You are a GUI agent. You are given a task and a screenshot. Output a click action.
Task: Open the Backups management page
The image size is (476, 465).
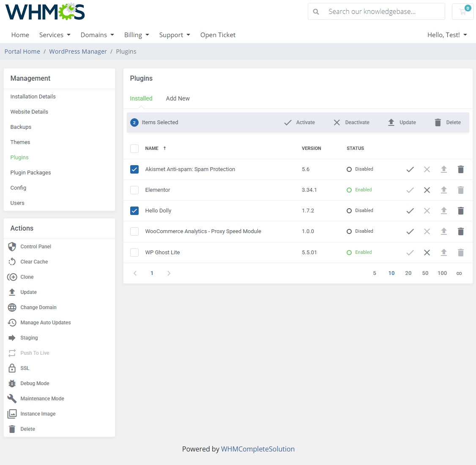point(20,127)
